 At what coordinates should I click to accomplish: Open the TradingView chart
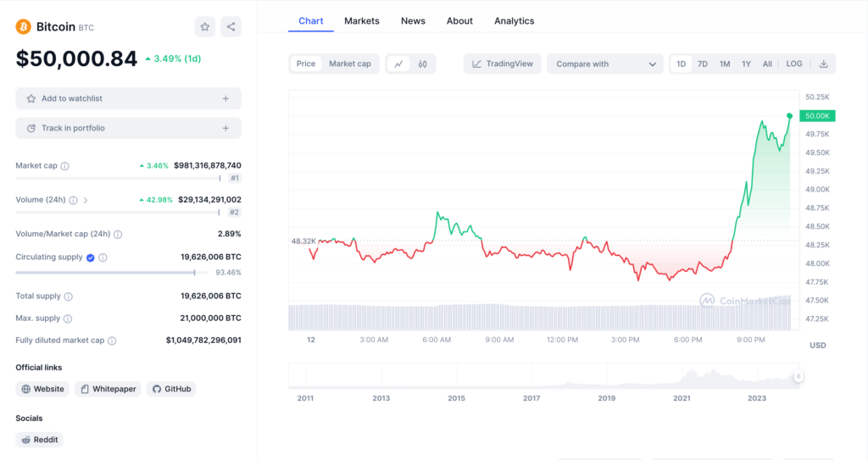(502, 64)
